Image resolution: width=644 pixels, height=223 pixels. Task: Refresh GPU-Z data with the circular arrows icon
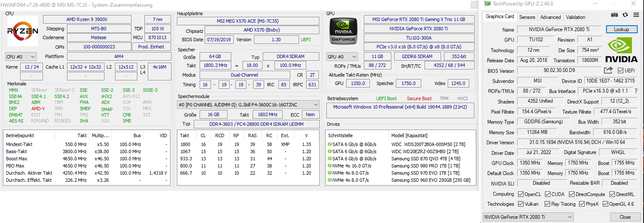[625, 15]
